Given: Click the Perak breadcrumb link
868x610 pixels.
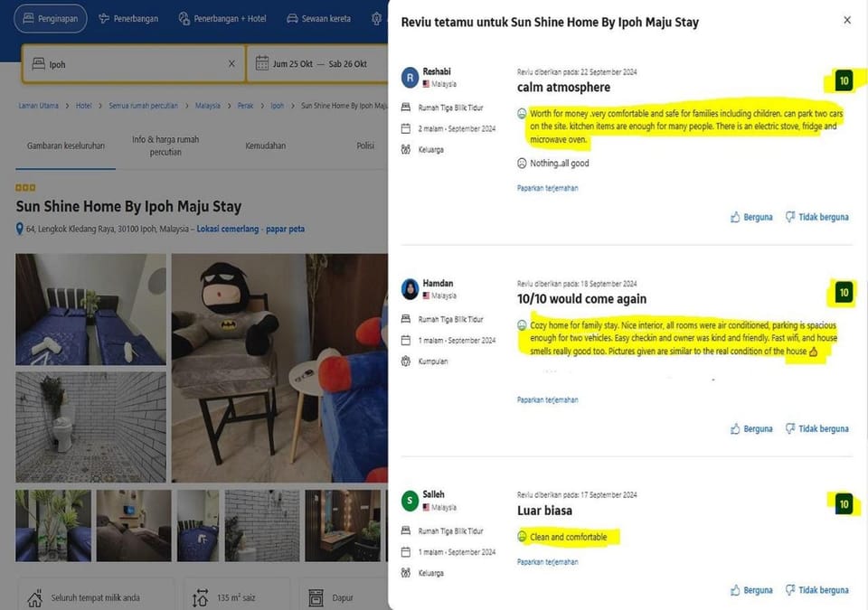Looking at the screenshot, I should click(245, 106).
